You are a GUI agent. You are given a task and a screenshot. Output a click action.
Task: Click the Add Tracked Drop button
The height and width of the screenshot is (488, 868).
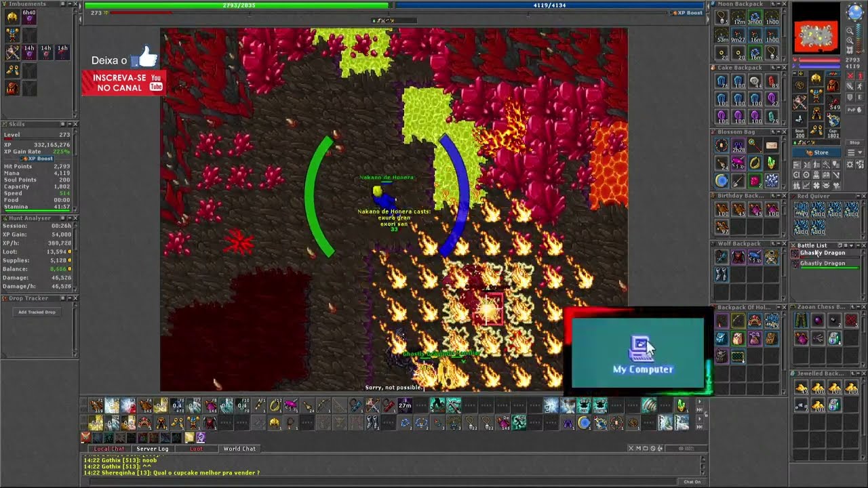click(x=37, y=312)
